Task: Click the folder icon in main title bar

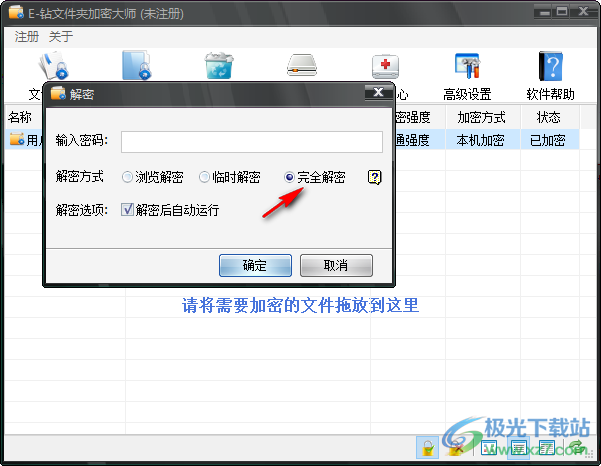Action: pos(16,12)
